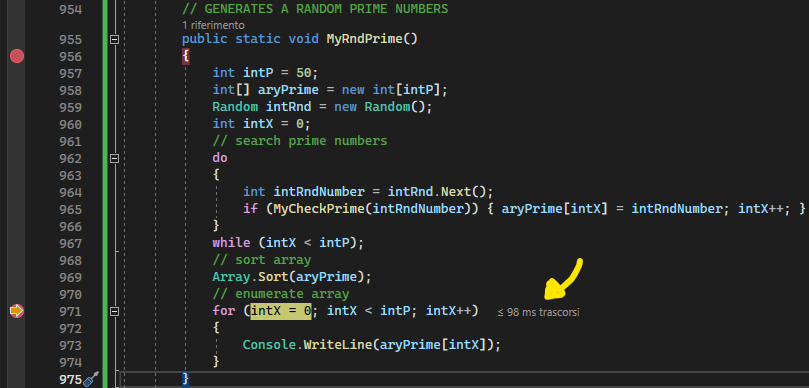Click the '// search prime numbers' comment
809x388 pixels.
(300, 141)
